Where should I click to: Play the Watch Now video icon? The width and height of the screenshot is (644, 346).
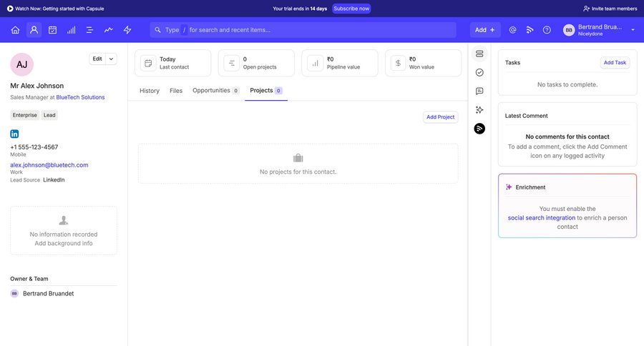[10, 9]
